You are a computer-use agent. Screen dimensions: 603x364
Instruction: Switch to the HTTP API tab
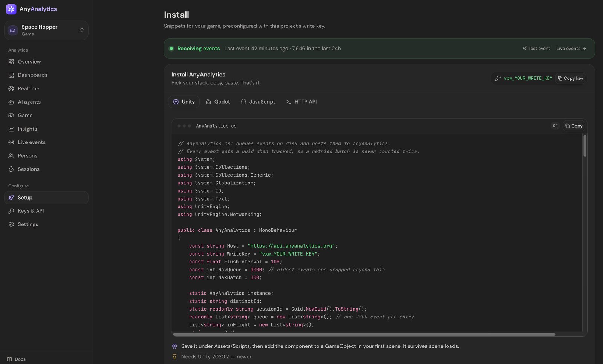pos(301,102)
